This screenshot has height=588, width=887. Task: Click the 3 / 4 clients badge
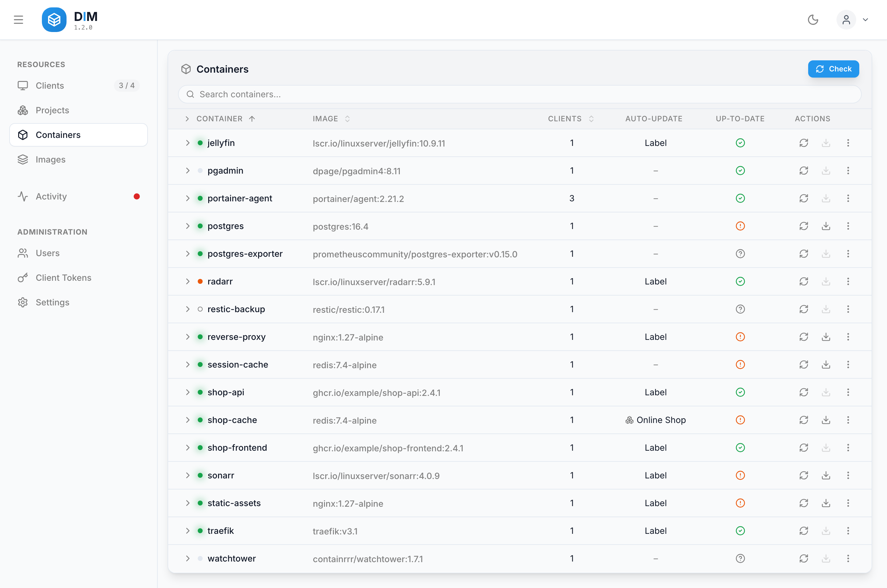click(x=127, y=86)
